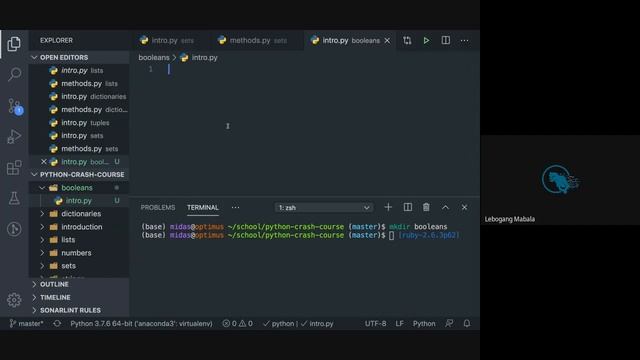The width and height of the screenshot is (640, 360).
Task: Click intro.py check status item
Action: [x=317, y=324]
